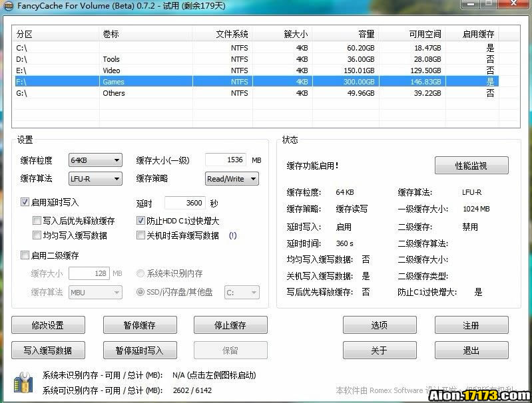Click N/A (点击左侧图标启动) text
The image size is (532, 403).
pyautogui.click(x=214, y=375)
